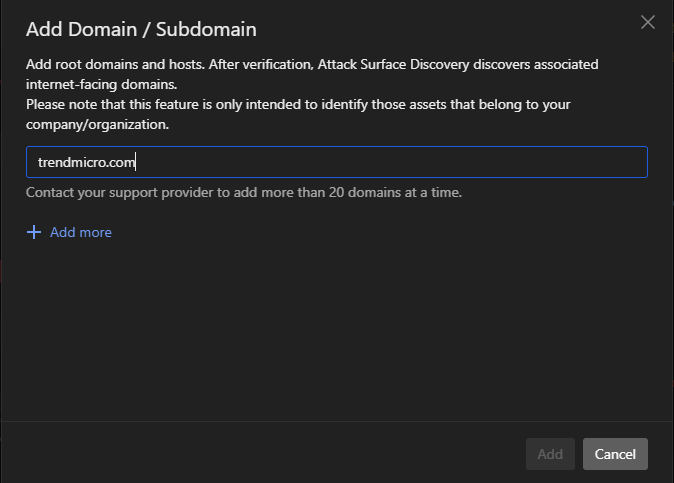Click the Add more link text
The height and width of the screenshot is (483, 674).
pyautogui.click(x=81, y=232)
